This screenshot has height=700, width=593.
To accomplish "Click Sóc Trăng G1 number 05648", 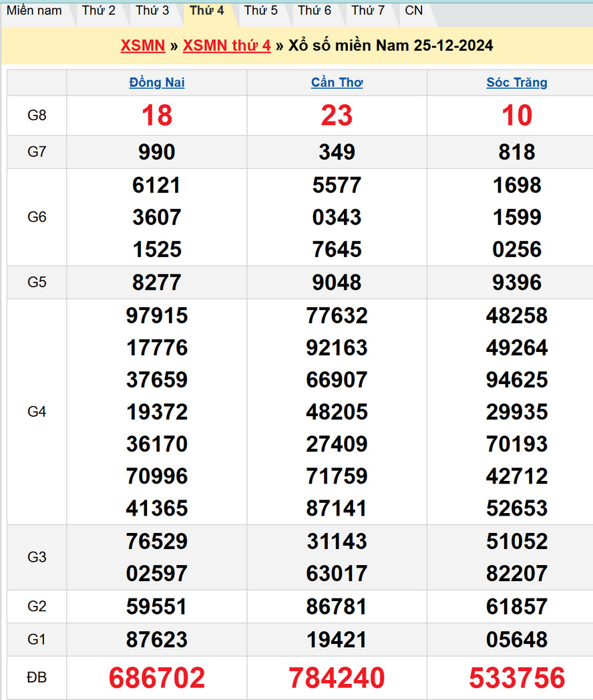I will [517, 639].
